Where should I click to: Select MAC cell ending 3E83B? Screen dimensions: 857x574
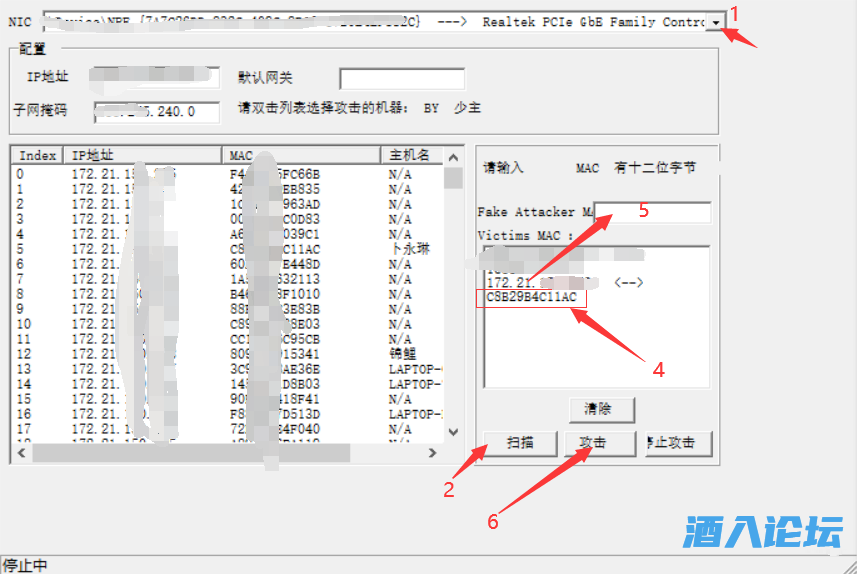(x=275, y=309)
